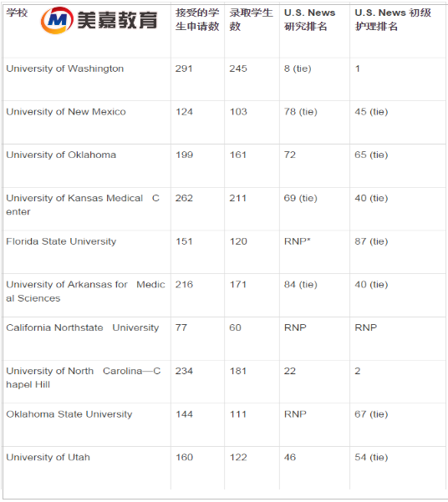Click the 54 (tie) nursing rank for Utah
This screenshot has width=448, height=502.
[371, 457]
